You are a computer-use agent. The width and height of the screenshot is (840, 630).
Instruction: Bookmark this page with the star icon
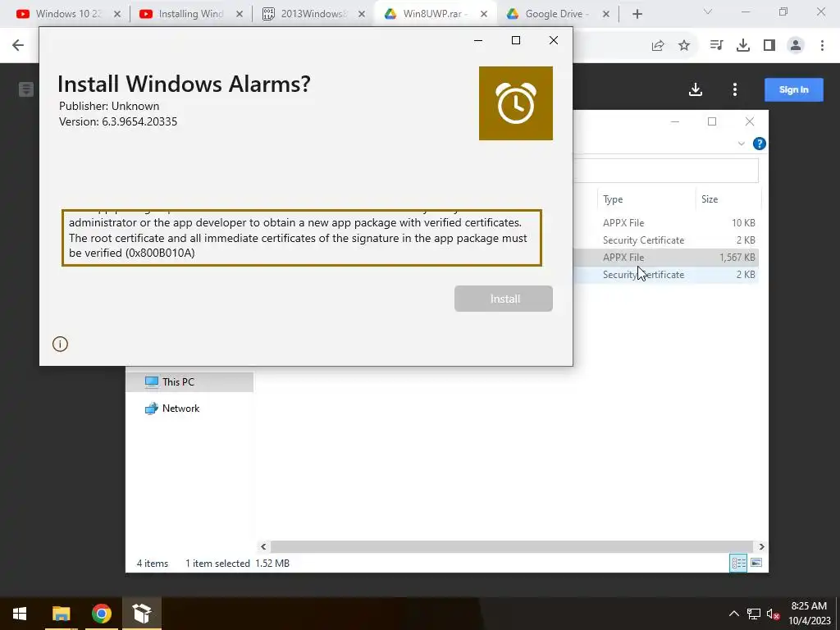(x=684, y=46)
